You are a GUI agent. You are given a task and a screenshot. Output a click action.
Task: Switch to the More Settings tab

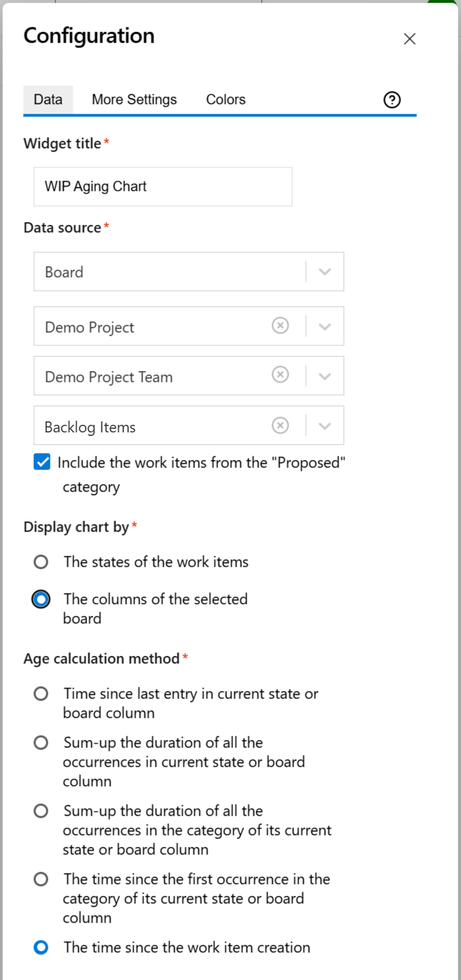pyautogui.click(x=135, y=100)
